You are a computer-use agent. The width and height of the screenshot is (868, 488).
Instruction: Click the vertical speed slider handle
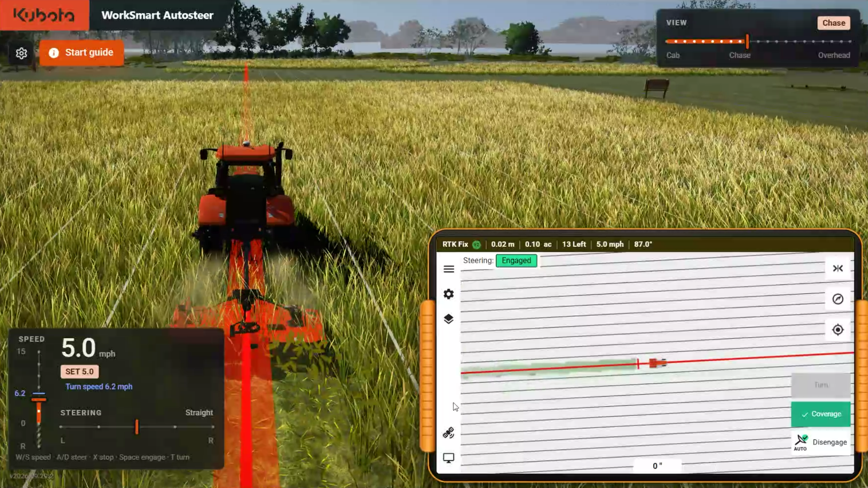tap(39, 399)
